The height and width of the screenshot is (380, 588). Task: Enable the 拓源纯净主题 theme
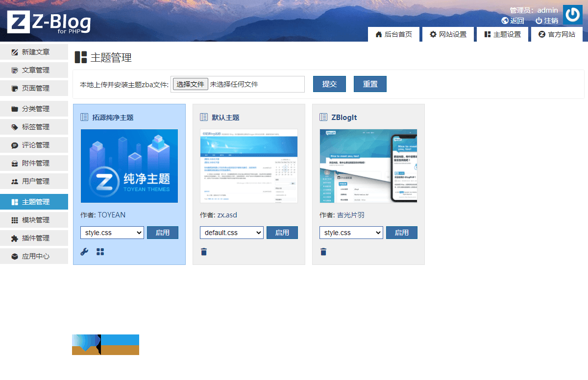click(163, 233)
